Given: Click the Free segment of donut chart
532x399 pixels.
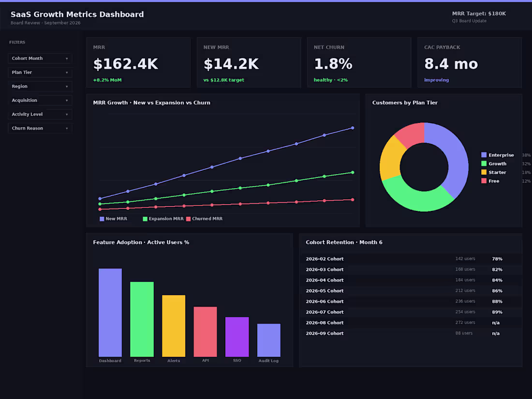Looking at the screenshot, I should click(412, 134).
